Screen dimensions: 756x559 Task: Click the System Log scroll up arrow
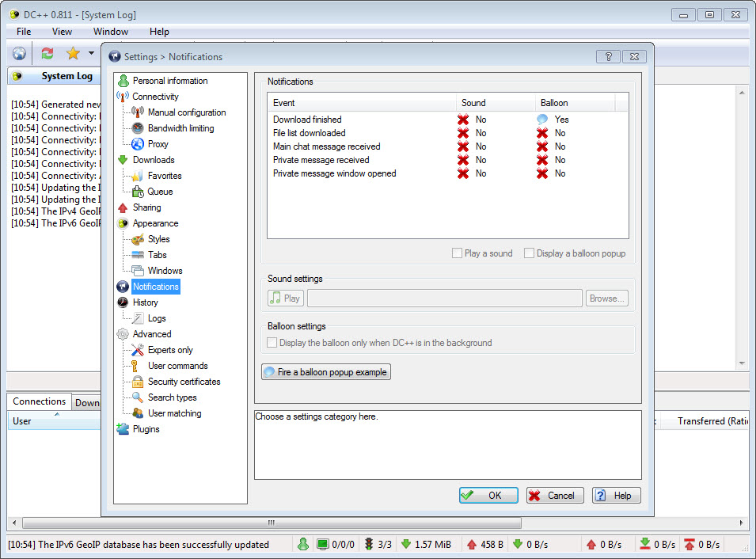click(742, 93)
